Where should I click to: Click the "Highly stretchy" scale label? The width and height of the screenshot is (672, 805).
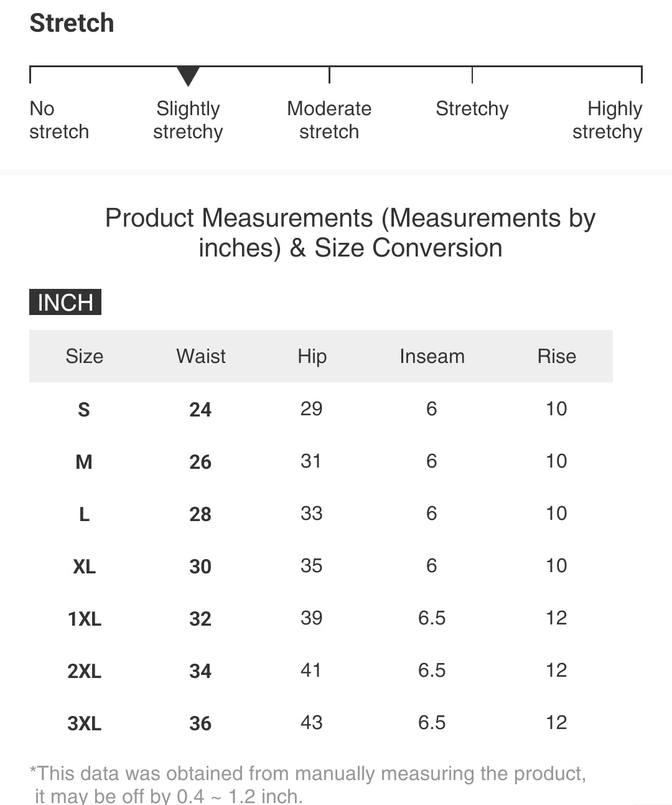pos(607,120)
